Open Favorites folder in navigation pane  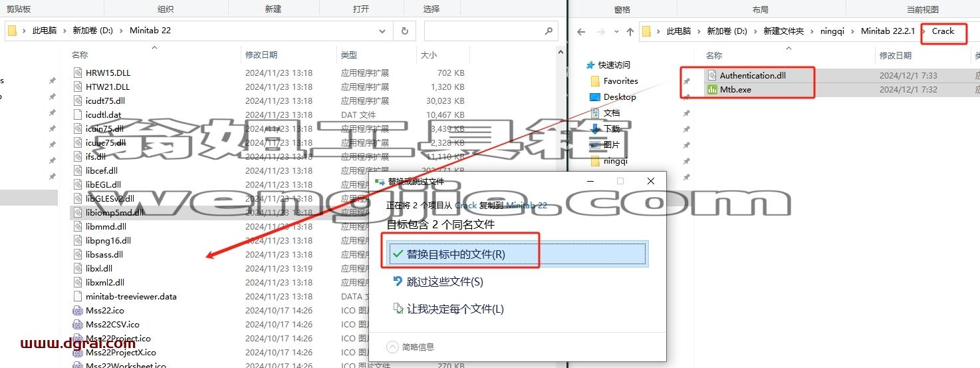tap(620, 81)
